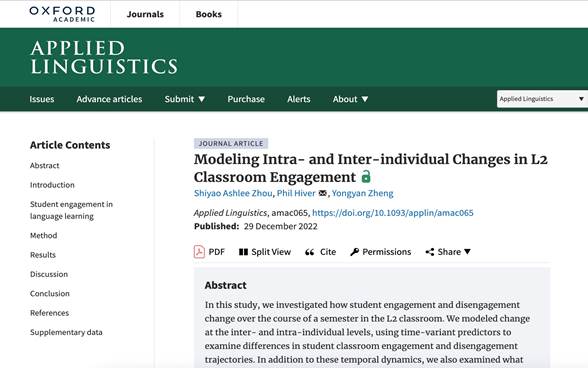The height and width of the screenshot is (368, 588).
Task: Click the Oxford Academic logo
Action: pos(62,14)
